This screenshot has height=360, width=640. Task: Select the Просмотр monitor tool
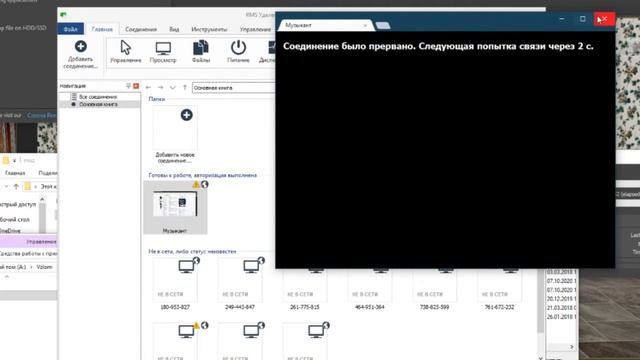click(163, 52)
